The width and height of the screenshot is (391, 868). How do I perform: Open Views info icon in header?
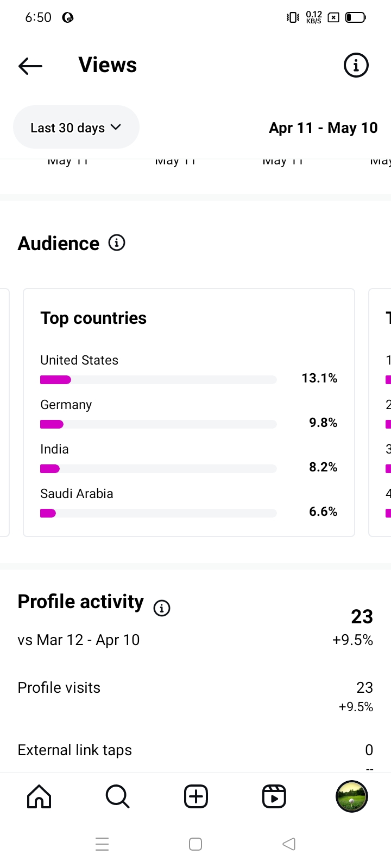(x=356, y=66)
